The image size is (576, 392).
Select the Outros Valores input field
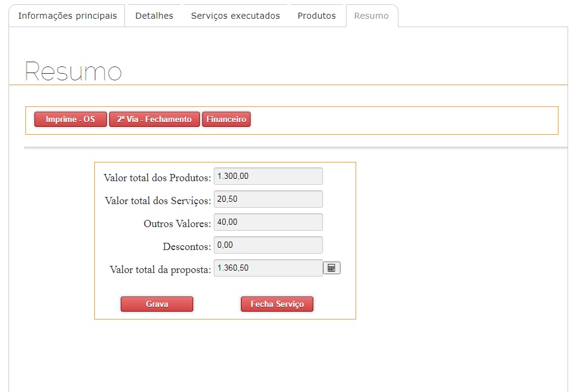tap(268, 222)
